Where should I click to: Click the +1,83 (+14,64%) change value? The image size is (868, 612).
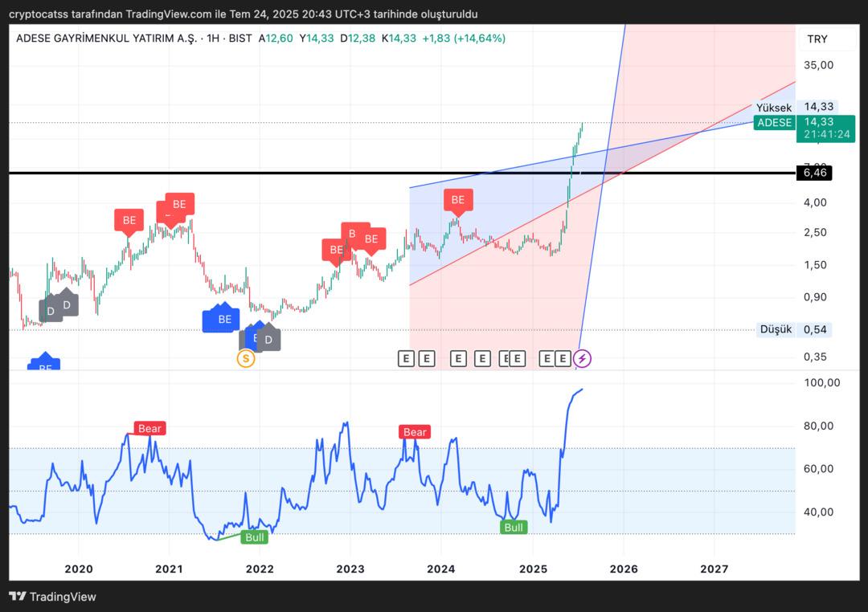tap(464, 39)
